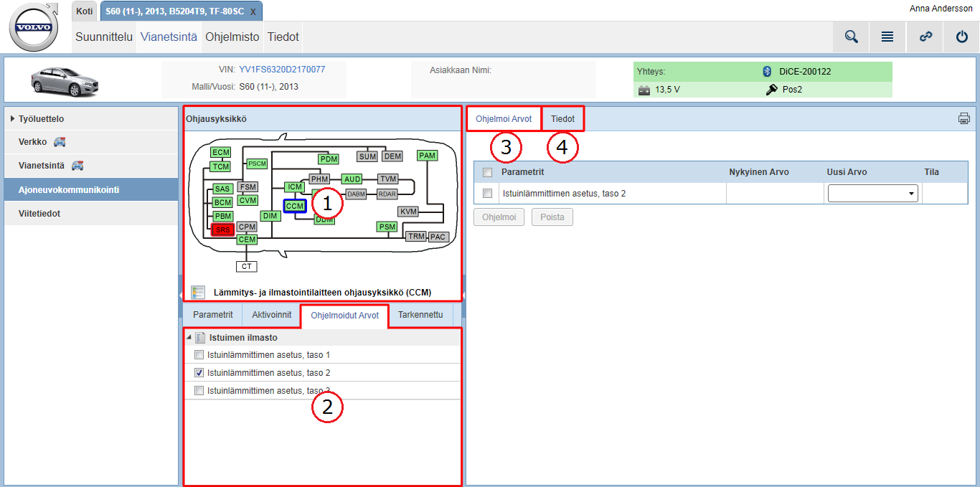Select the TCM control unit in diagram

[221, 167]
